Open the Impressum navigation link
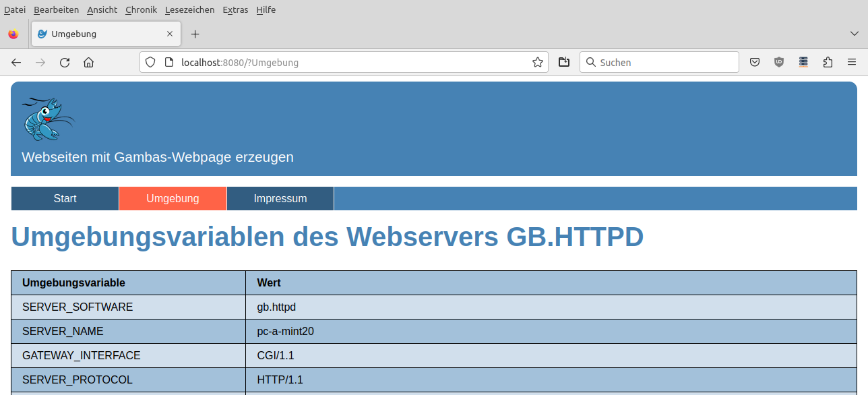Screen dimensions: 868x395 tap(280, 199)
